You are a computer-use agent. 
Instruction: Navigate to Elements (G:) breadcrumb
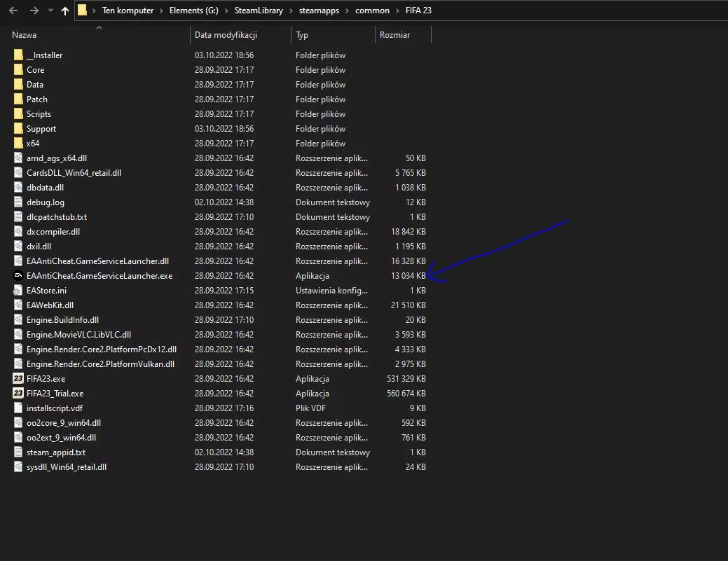193,11
